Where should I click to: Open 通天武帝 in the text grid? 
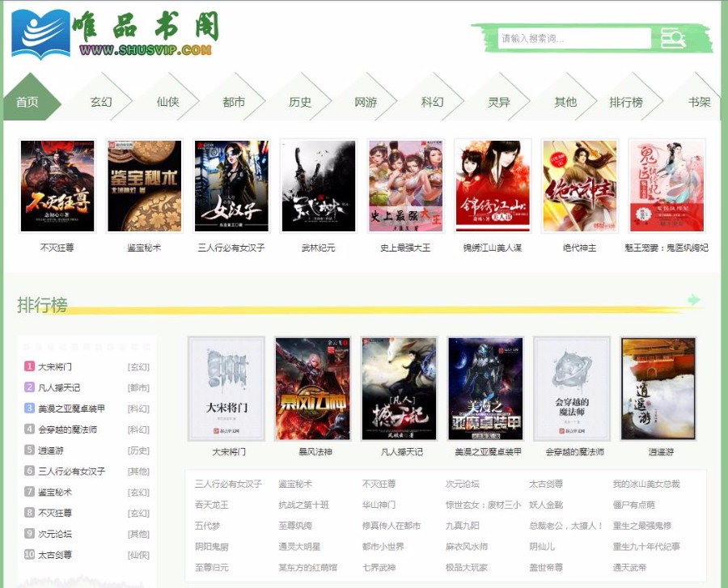(x=629, y=567)
